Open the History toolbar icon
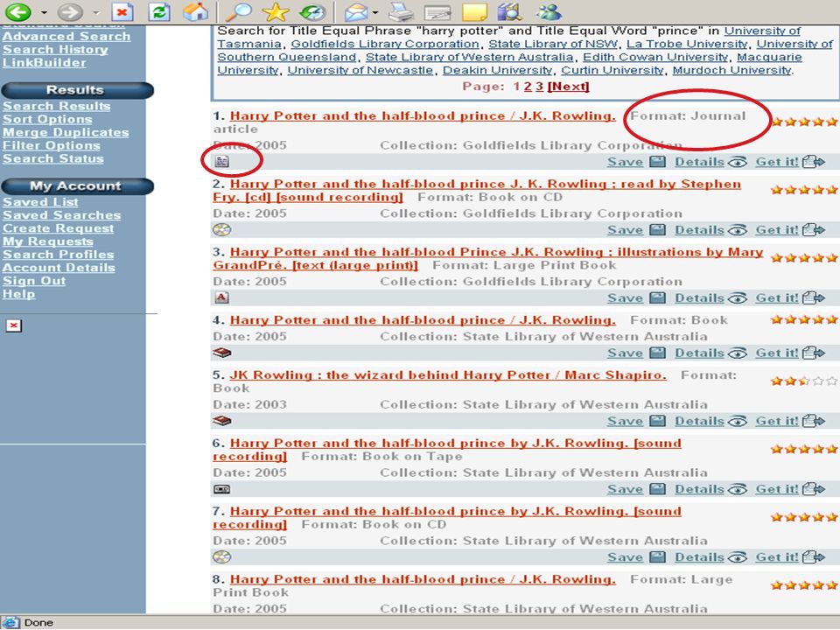The height and width of the screenshot is (630, 840). pyautogui.click(x=312, y=11)
